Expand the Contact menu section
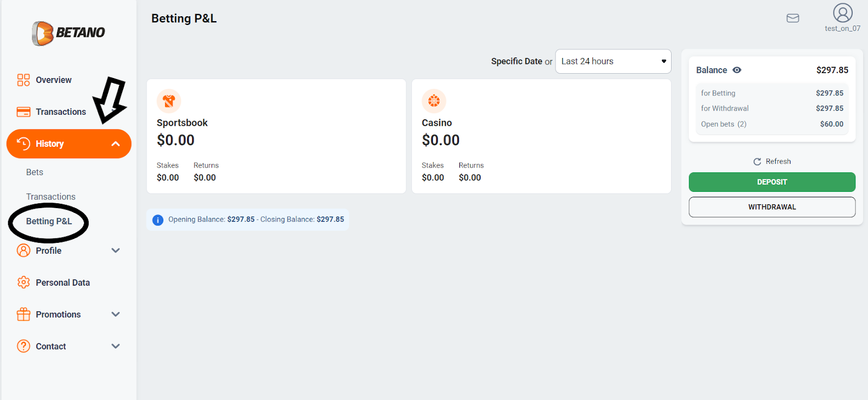Viewport: 868px width, 400px height. (x=115, y=346)
